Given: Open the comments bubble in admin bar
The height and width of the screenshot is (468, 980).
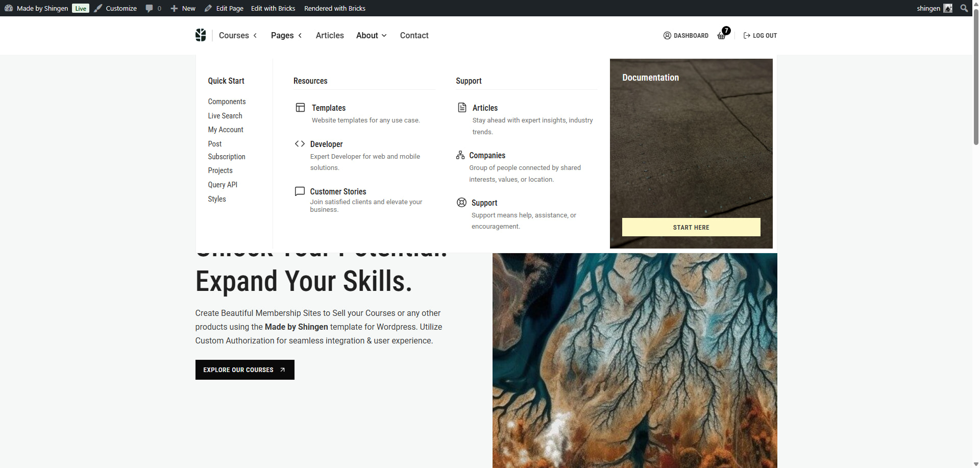Looking at the screenshot, I should coord(153,8).
